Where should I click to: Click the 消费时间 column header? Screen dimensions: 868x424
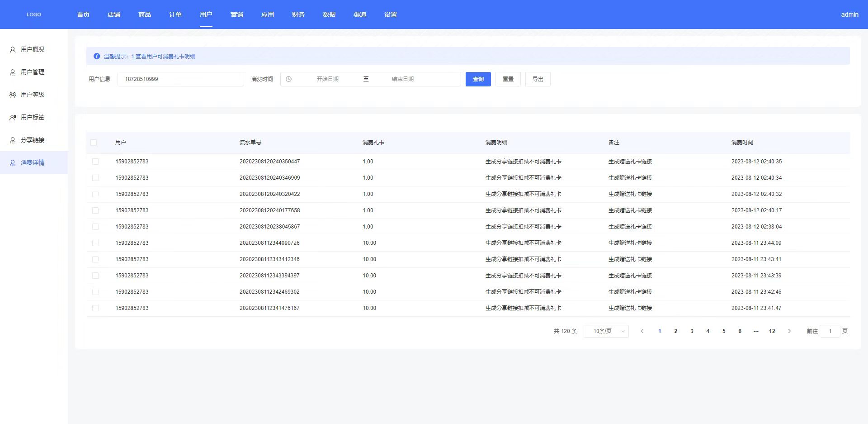pyautogui.click(x=742, y=143)
